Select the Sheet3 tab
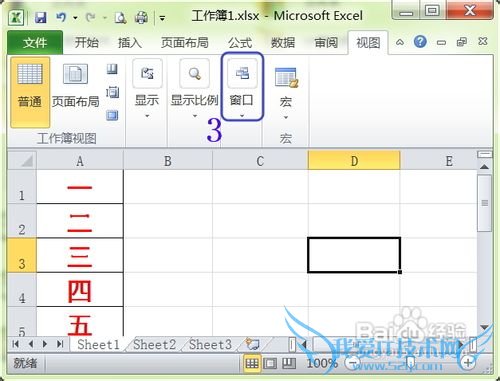Image resolution: width=500 pixels, height=381 pixels. click(210, 344)
